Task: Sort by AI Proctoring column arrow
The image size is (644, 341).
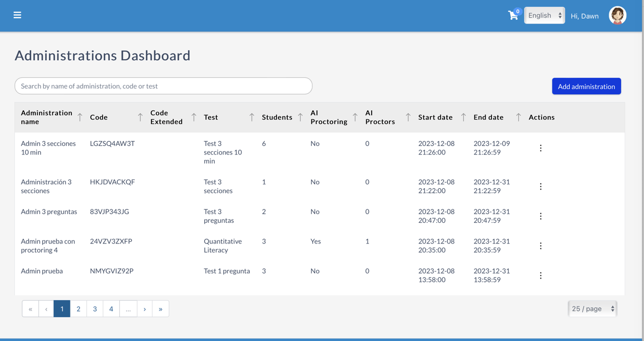Action: (x=355, y=117)
